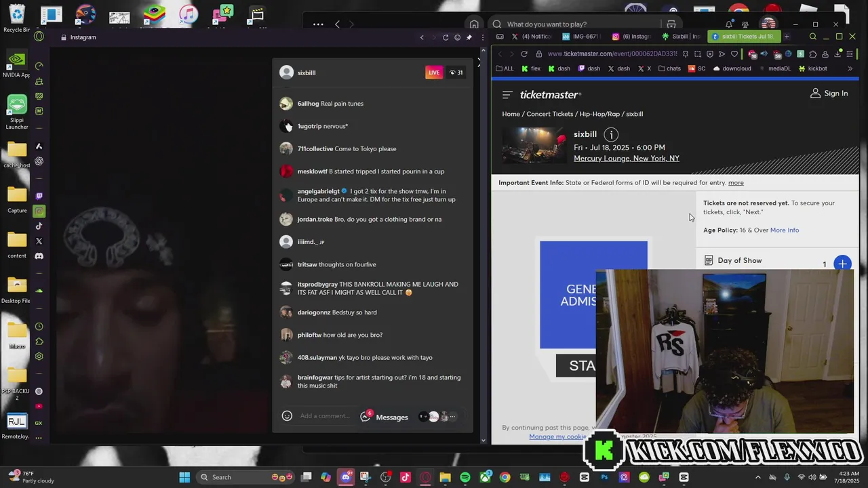
Task: Click the Home breadcrumb on Ticketmaster
Action: (x=511, y=114)
